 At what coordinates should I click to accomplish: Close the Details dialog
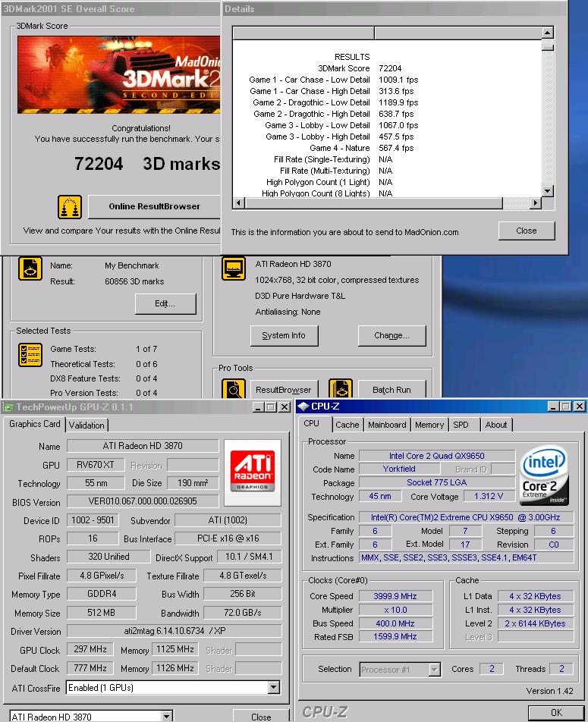click(x=527, y=231)
